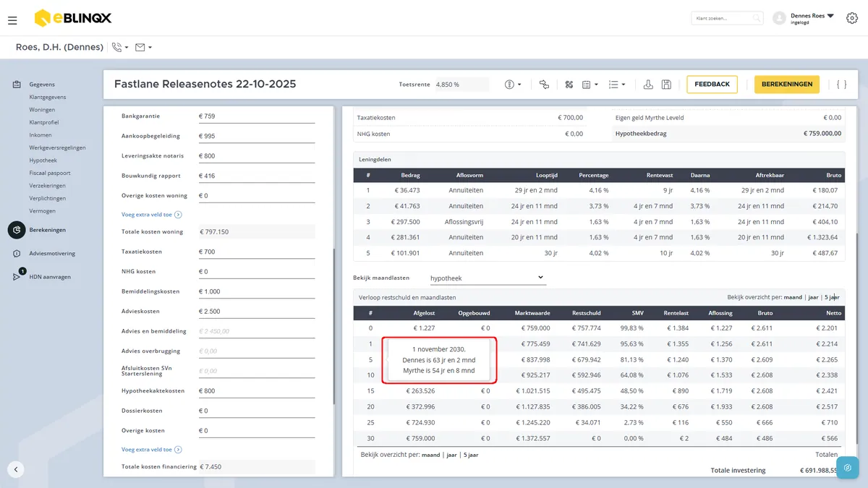Click the Toetsrente percentage field
Screen dimensions: 868x488
461,85
